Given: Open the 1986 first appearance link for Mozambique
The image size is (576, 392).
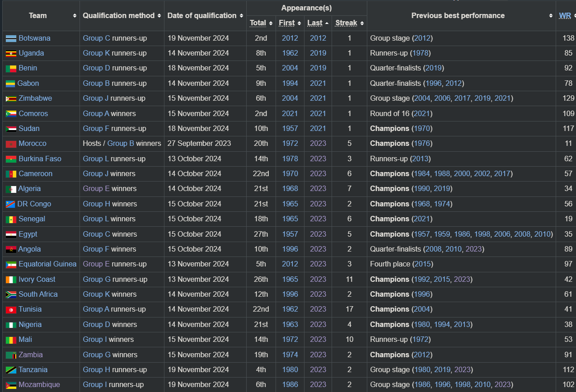Looking at the screenshot, I should pyautogui.click(x=290, y=384).
